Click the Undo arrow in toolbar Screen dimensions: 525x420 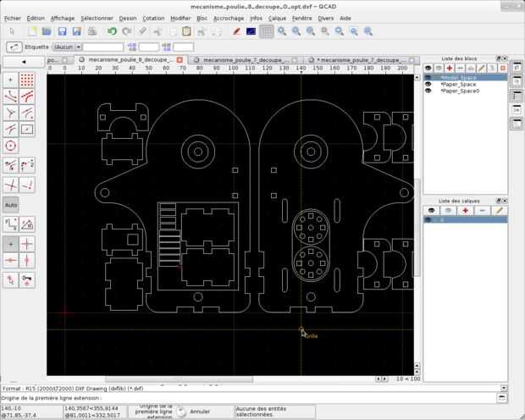[112, 31]
